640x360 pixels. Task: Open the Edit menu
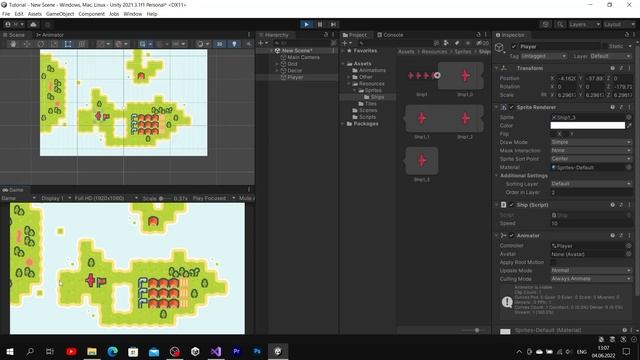pyautogui.click(x=19, y=14)
